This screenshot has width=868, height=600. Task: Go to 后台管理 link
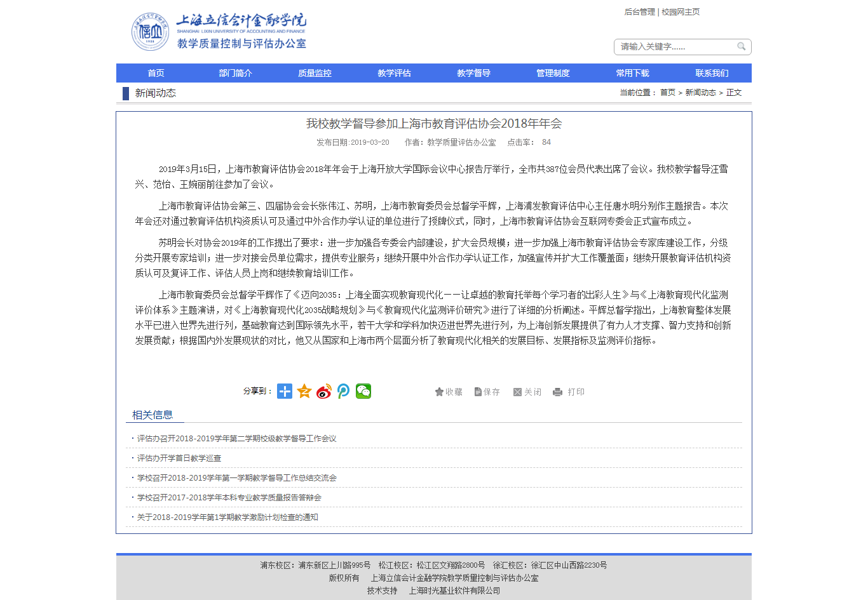tap(639, 12)
